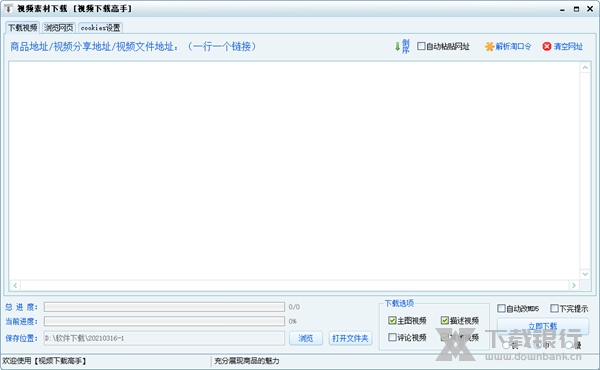Image resolution: width=600 pixels, height=370 pixels.
Task: Uncheck 主图视频 download option
Action: tap(392, 320)
